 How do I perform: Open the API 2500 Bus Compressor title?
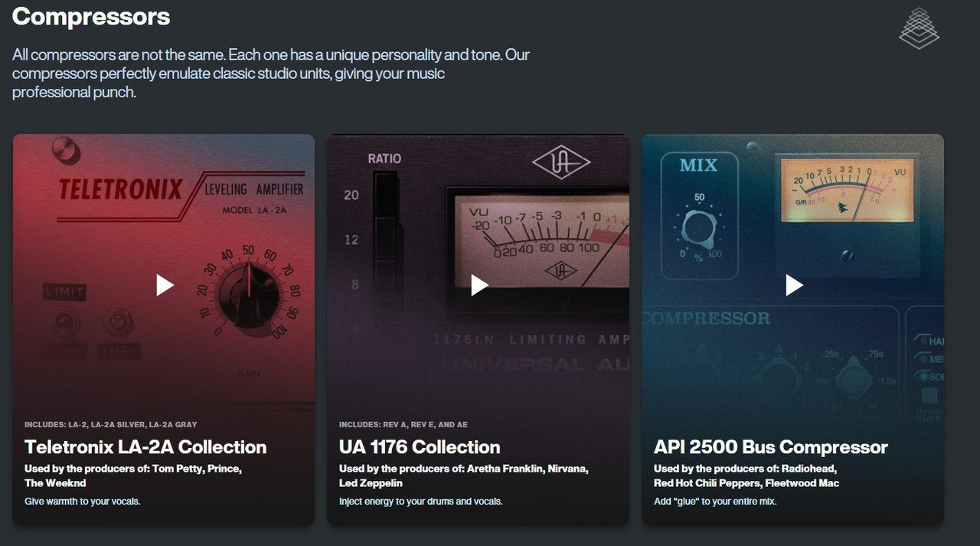(x=771, y=447)
